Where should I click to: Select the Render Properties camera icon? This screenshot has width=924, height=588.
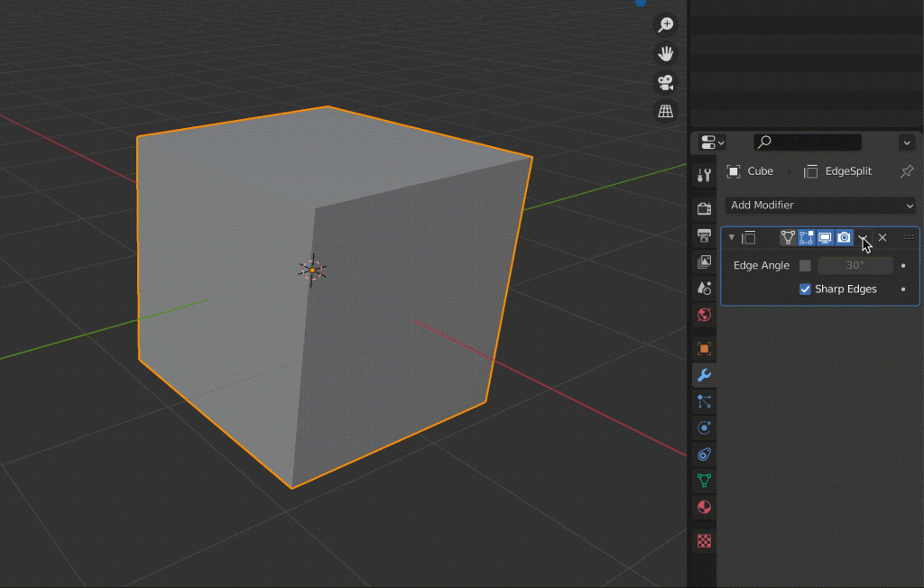pos(703,208)
